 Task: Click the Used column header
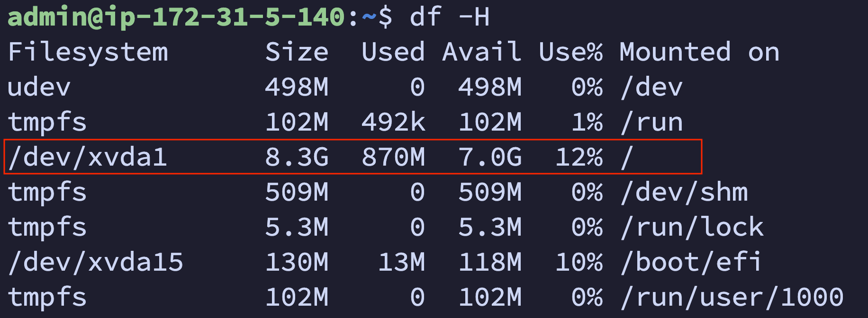click(393, 52)
